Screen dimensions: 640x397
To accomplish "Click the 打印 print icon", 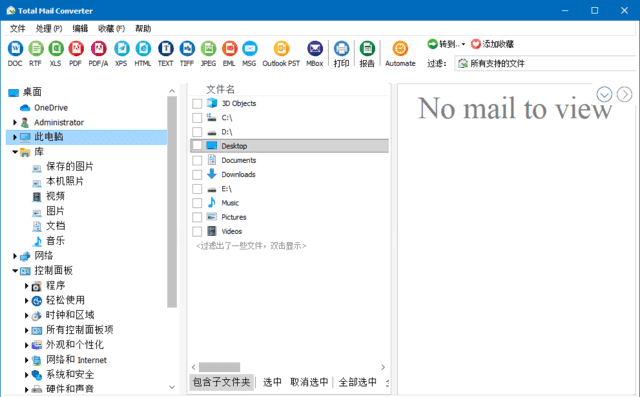I will [x=341, y=49].
